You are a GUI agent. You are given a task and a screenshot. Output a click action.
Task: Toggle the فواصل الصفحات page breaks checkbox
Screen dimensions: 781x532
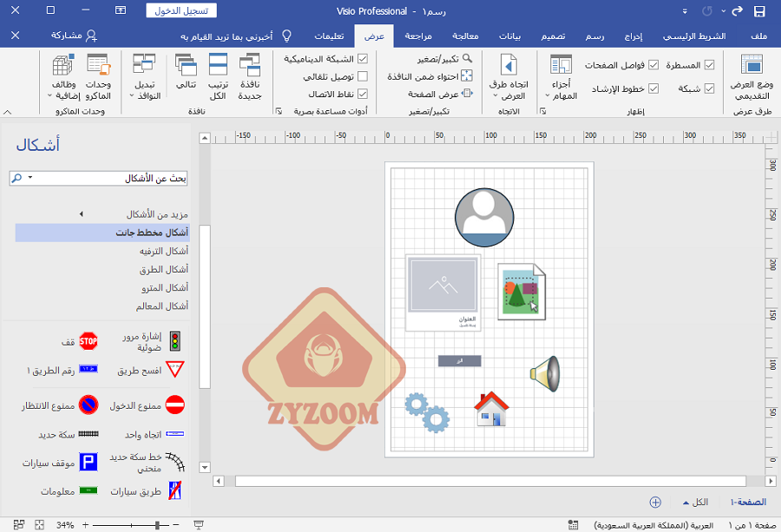pos(653,65)
